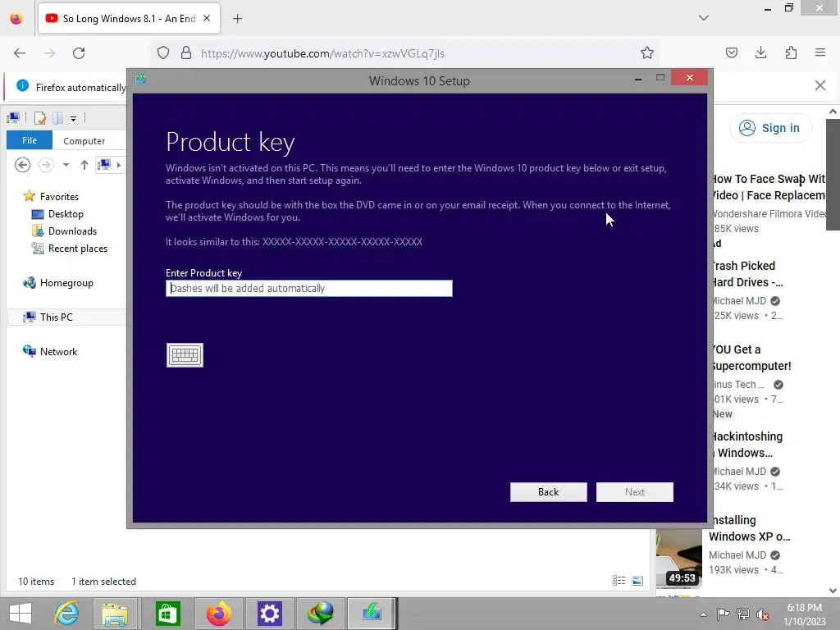Open the globe download manager taskbar icon
The image size is (840, 630).
click(x=321, y=614)
